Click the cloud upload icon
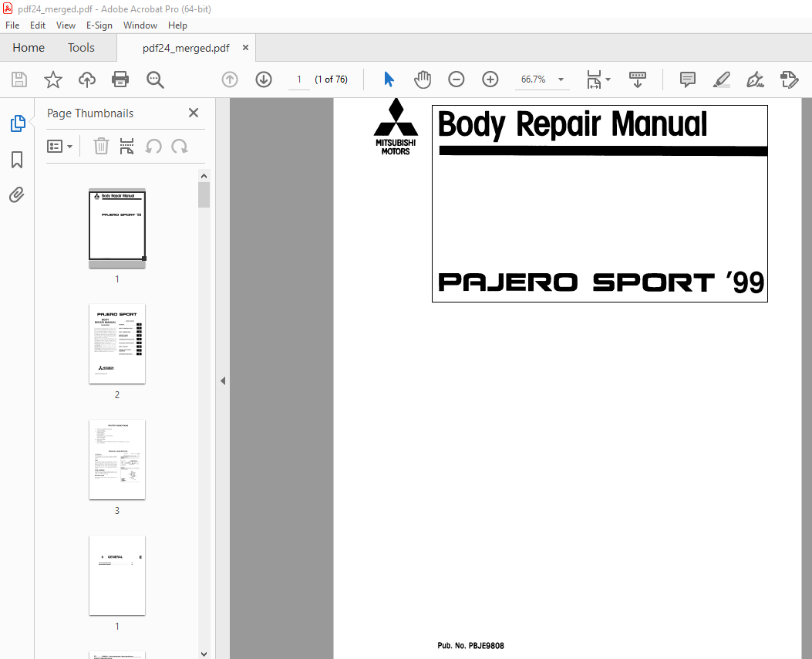The width and height of the screenshot is (812, 659). point(87,79)
